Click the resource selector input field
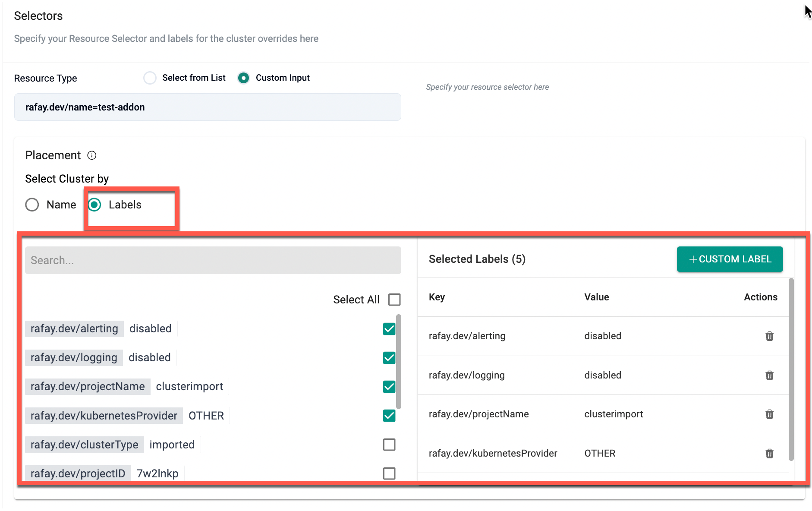Viewport: 812px width, 511px height. click(208, 107)
